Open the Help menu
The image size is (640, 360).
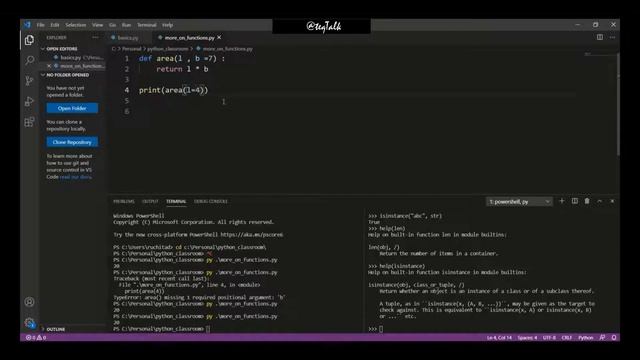(x=167, y=25)
